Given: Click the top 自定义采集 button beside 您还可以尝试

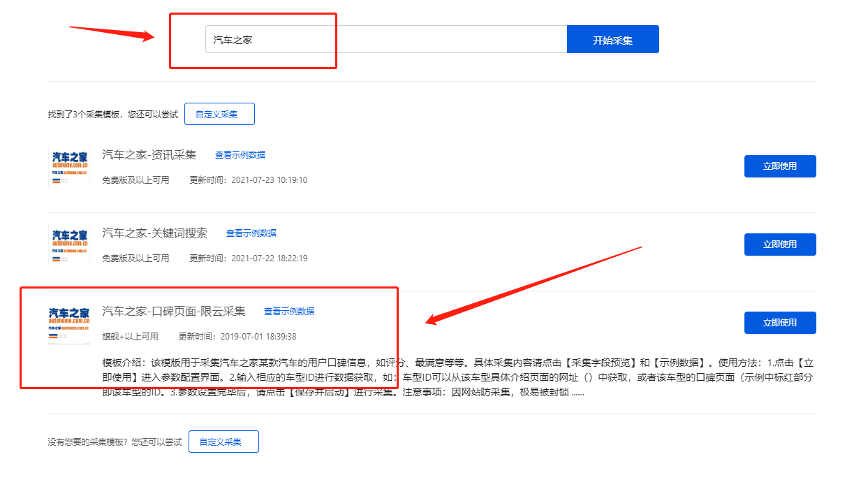Looking at the screenshot, I should [x=219, y=114].
